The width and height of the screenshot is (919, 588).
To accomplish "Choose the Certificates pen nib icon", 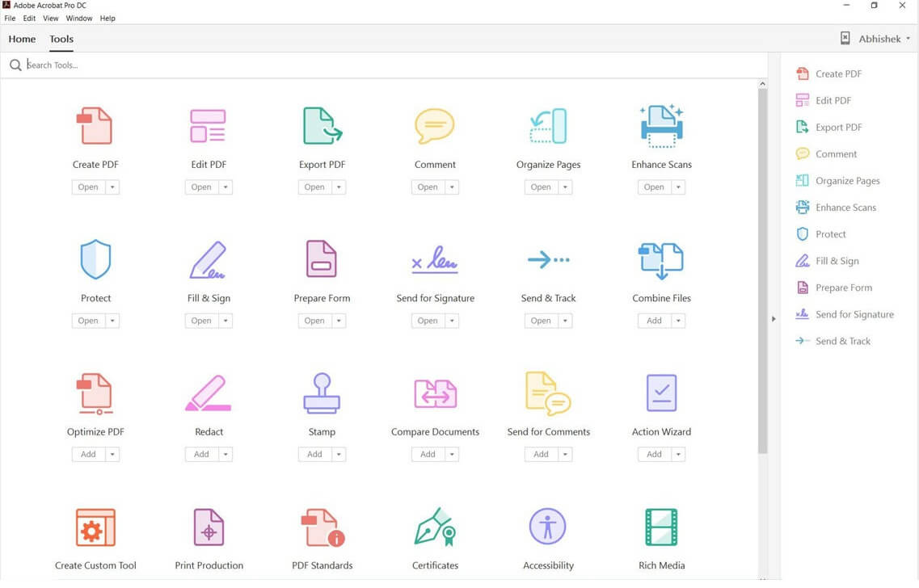I will 435,527.
